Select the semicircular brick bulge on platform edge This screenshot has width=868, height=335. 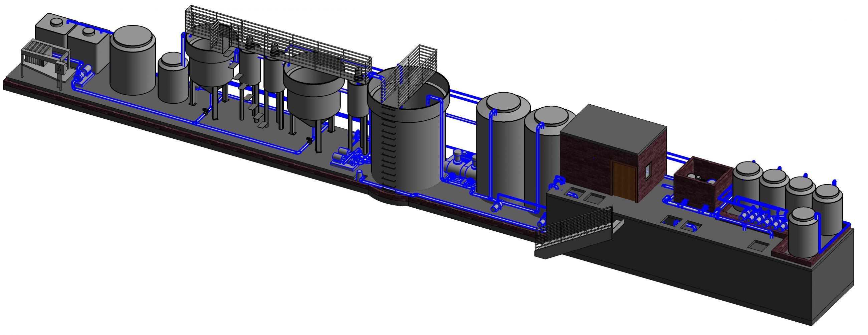coord(389,196)
